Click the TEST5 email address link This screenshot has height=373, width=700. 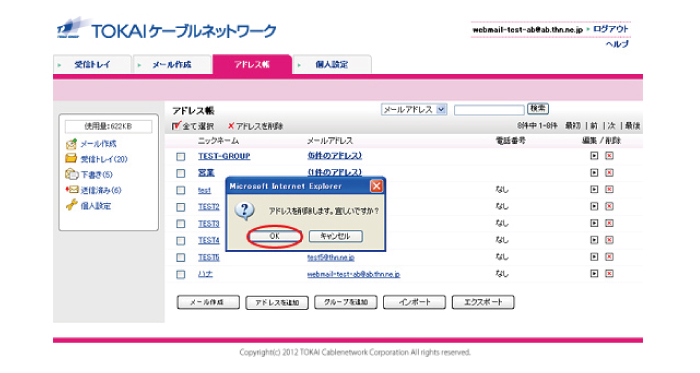click(331, 257)
